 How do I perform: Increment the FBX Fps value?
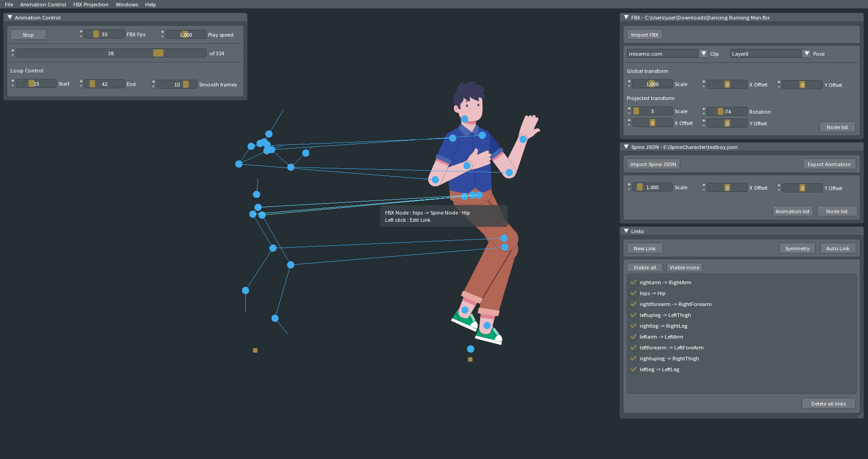tap(81, 32)
